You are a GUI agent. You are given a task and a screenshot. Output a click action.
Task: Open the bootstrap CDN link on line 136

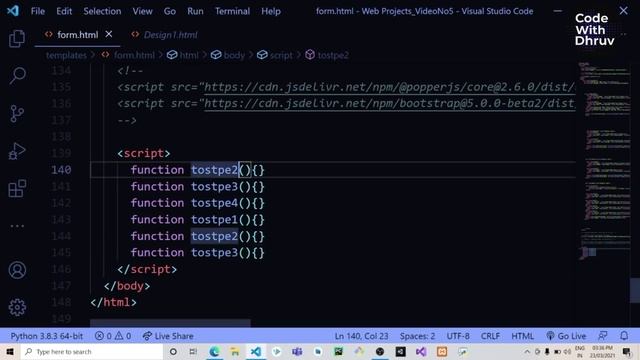pyautogui.click(x=389, y=104)
